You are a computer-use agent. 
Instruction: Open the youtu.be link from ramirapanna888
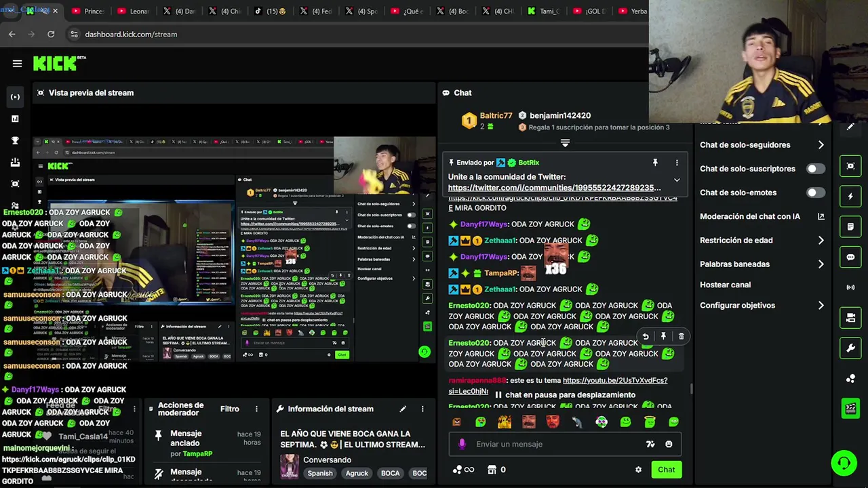pyautogui.click(x=615, y=380)
